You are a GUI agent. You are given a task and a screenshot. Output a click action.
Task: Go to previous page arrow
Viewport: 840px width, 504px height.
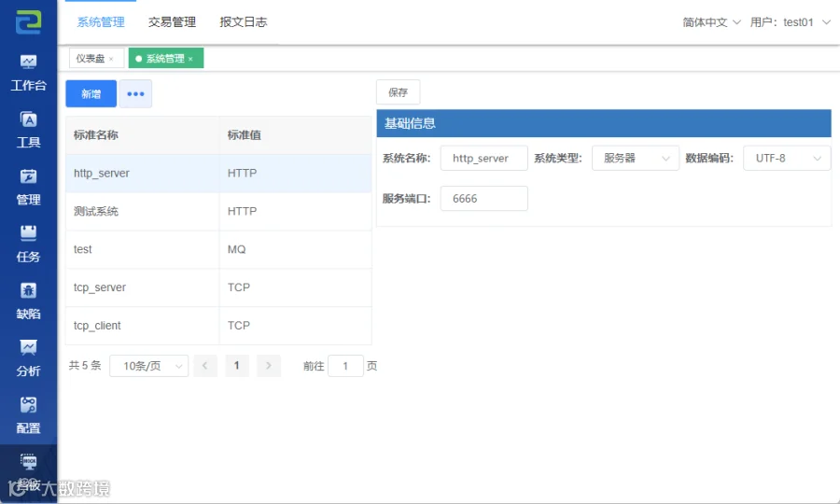click(x=205, y=366)
